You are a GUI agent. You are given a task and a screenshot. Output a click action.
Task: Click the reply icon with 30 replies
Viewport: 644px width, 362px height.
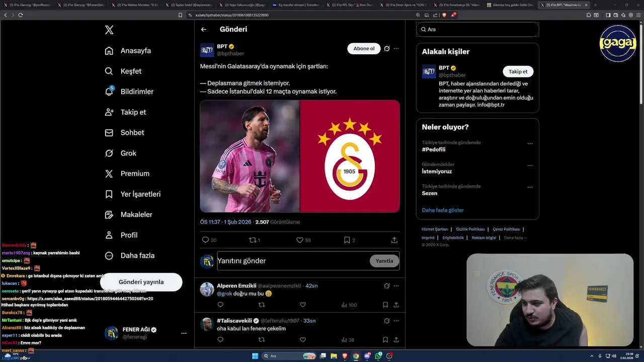pos(205,240)
